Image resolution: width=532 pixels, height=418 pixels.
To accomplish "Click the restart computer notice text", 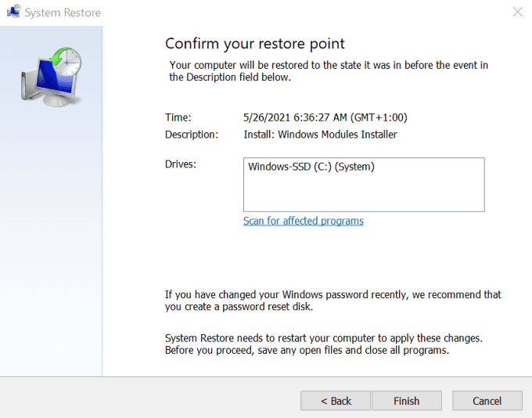I will coord(323,344).
